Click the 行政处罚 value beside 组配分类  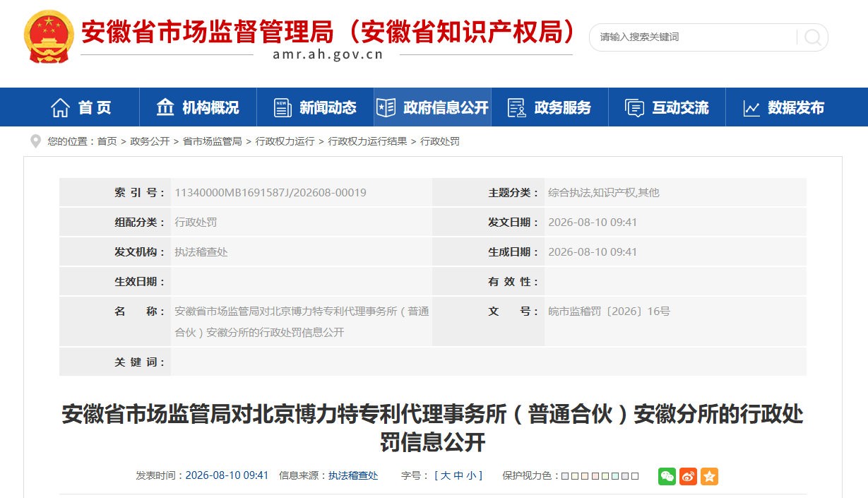point(196,222)
